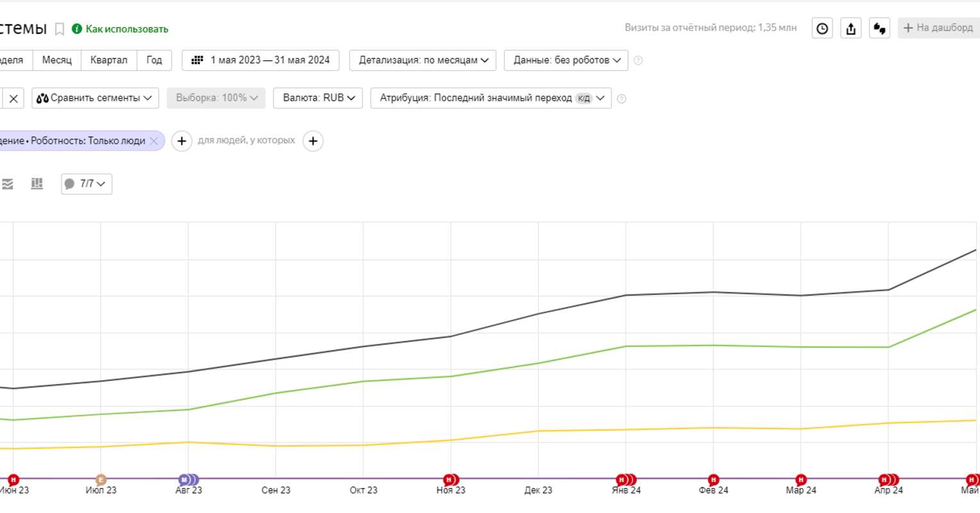Switch to the stacked area chart view
Viewport: 980px width, 513px height.
(8, 184)
